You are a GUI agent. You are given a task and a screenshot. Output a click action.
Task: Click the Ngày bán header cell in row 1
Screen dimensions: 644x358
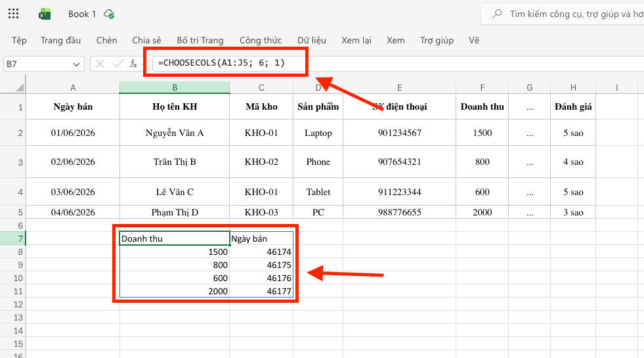[x=73, y=107]
